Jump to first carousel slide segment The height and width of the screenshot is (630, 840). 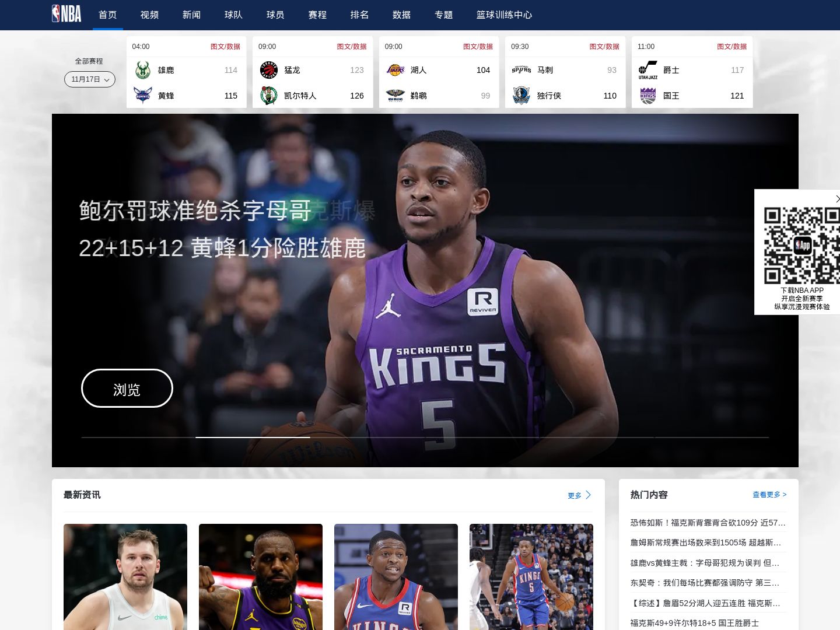pyautogui.click(x=138, y=437)
